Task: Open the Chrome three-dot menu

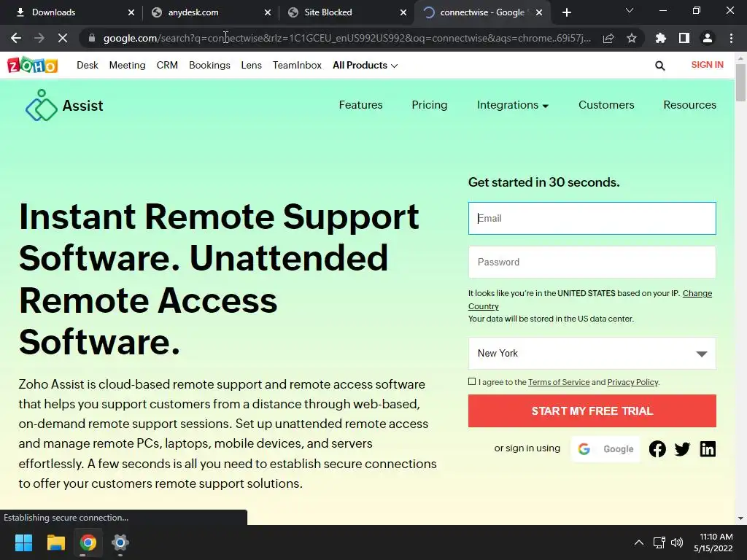Action: click(731, 38)
